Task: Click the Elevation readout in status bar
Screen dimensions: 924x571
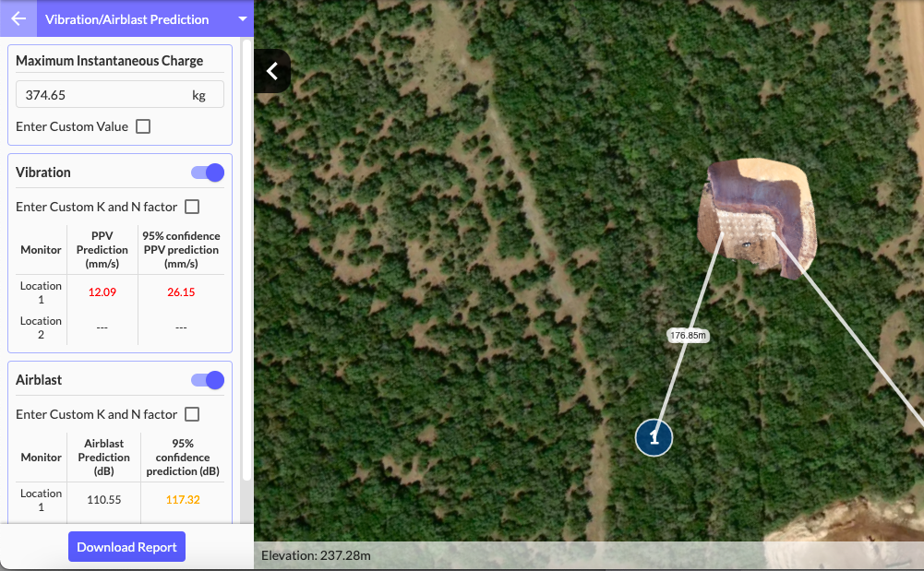Action: [x=316, y=555]
